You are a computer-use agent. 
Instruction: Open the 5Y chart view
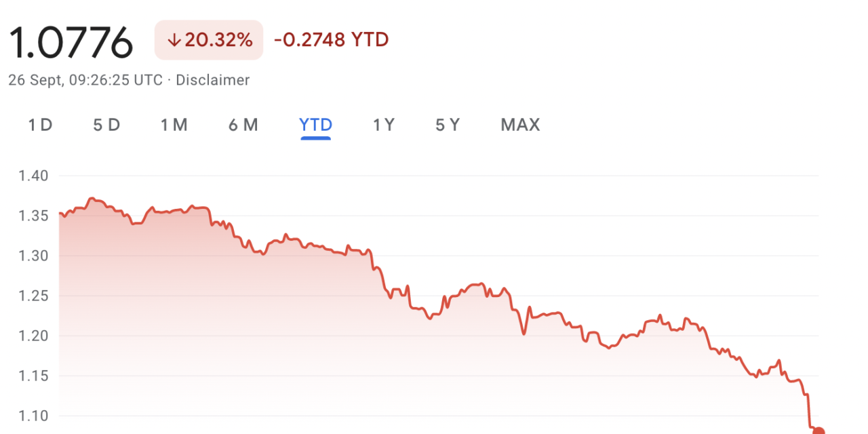point(448,125)
